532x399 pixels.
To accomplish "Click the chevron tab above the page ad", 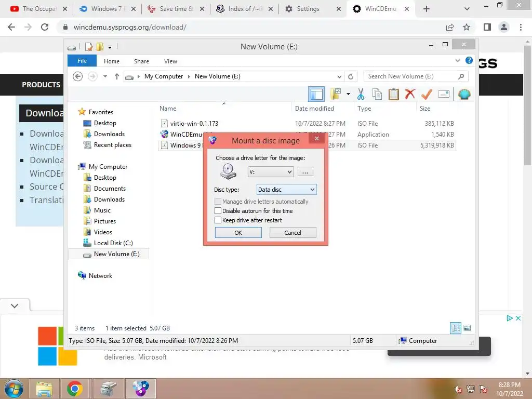I will click(x=15, y=305).
